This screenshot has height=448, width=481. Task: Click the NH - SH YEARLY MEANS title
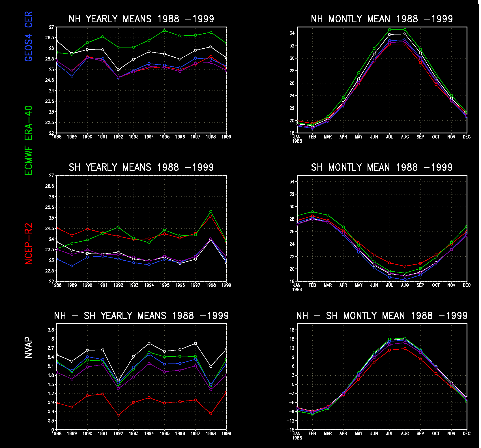[x=141, y=316]
